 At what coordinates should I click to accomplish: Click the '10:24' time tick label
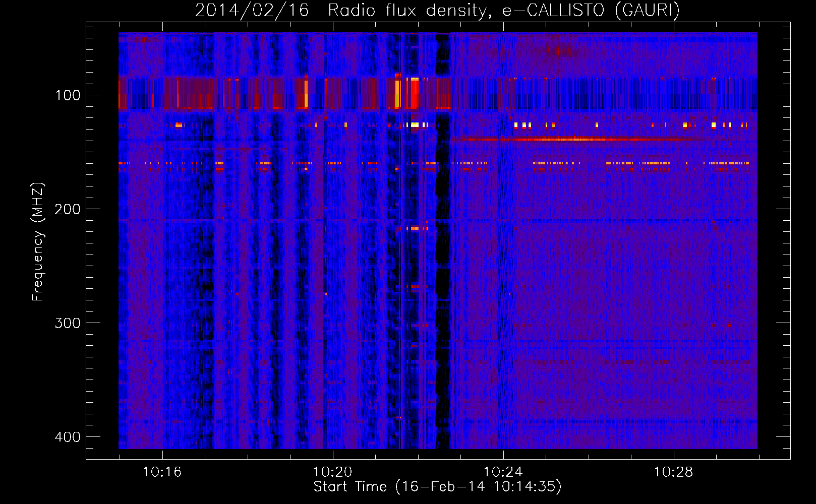click(503, 472)
